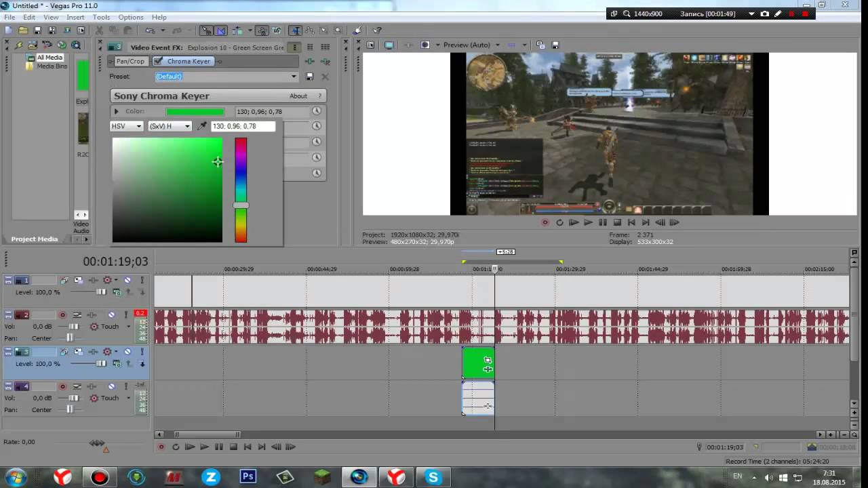Click the color value input field
Image resolution: width=868 pixels, height=488 pixels.
coord(243,126)
